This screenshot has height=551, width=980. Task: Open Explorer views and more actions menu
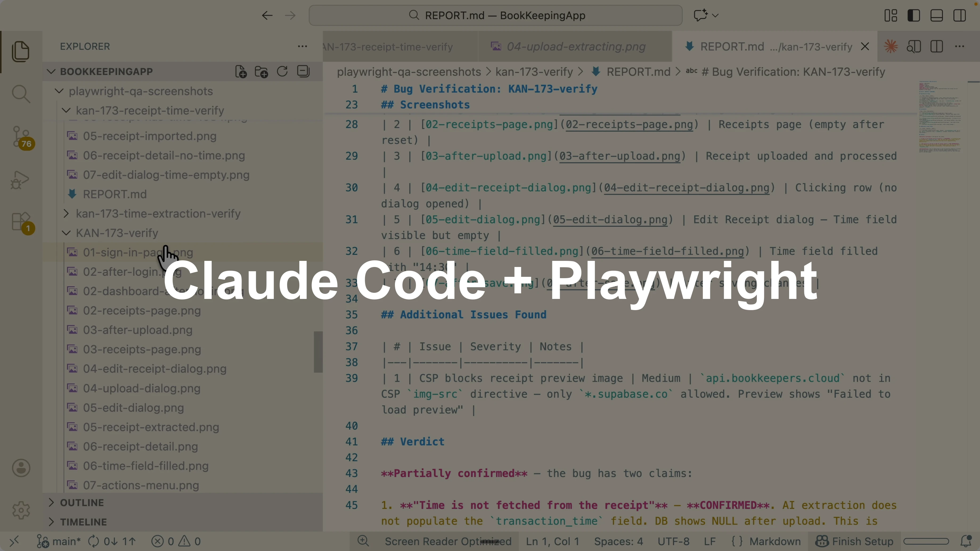303,46
